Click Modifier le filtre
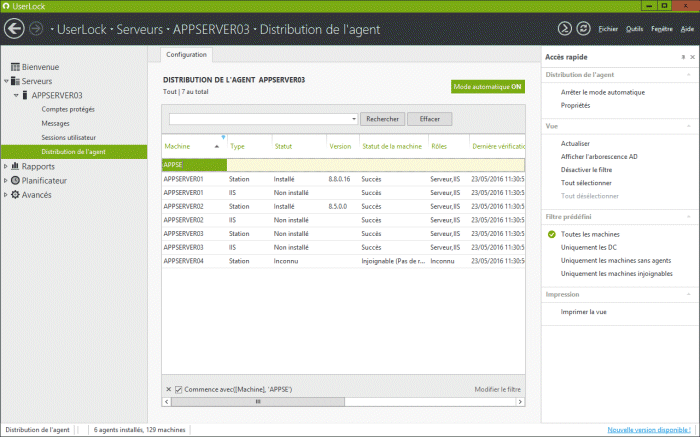The image size is (700, 437). coord(497,389)
